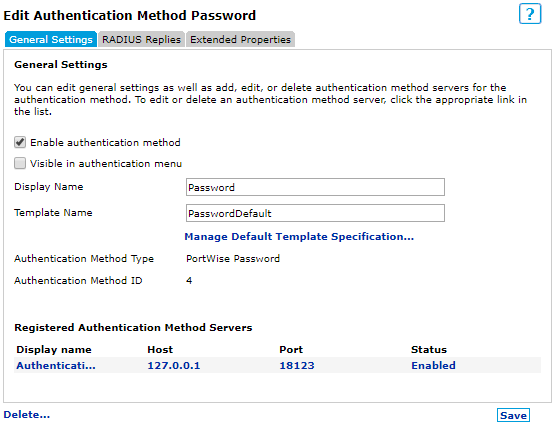
Task: Uncheck Enable authentication method checkbox
Action: pyautogui.click(x=20, y=142)
